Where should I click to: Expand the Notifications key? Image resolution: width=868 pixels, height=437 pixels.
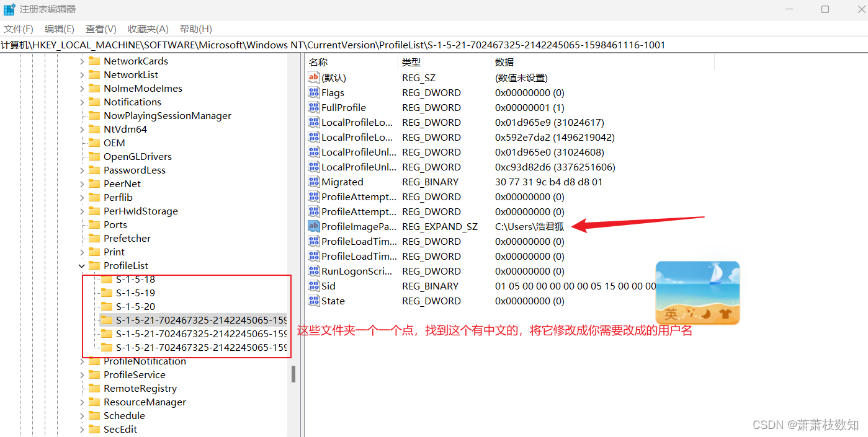(82, 102)
